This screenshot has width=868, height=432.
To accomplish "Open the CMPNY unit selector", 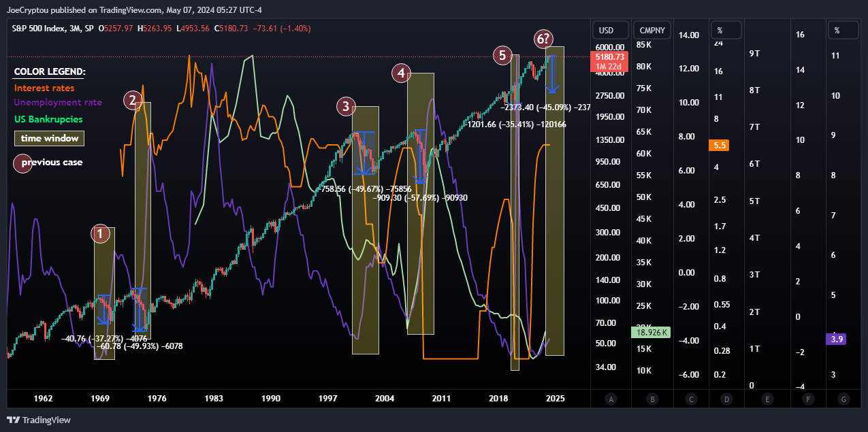I will point(652,30).
